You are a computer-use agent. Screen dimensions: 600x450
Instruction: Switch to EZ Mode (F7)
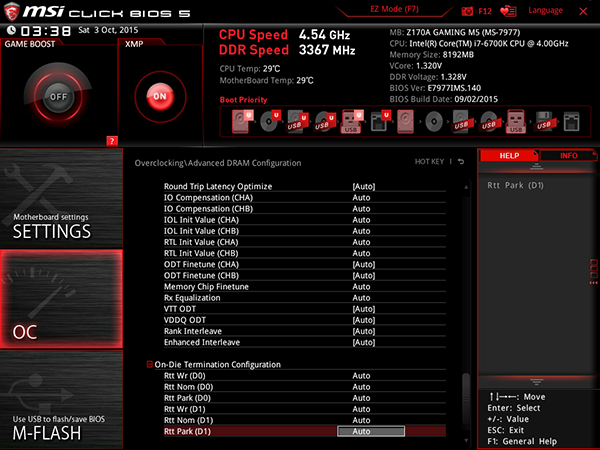coord(394,9)
